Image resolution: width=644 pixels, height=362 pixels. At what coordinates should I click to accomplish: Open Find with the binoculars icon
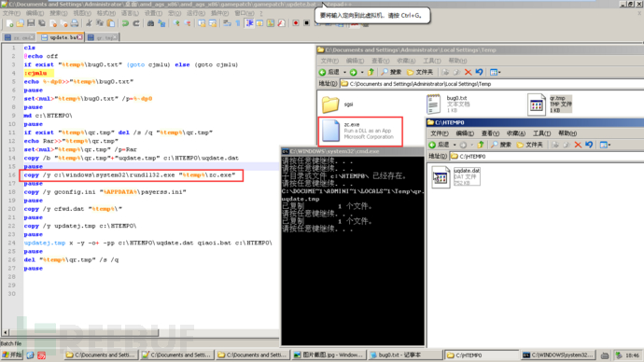coord(150,23)
